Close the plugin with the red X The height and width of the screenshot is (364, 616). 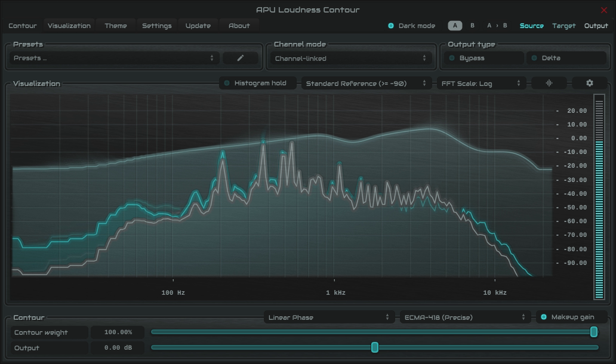604,10
